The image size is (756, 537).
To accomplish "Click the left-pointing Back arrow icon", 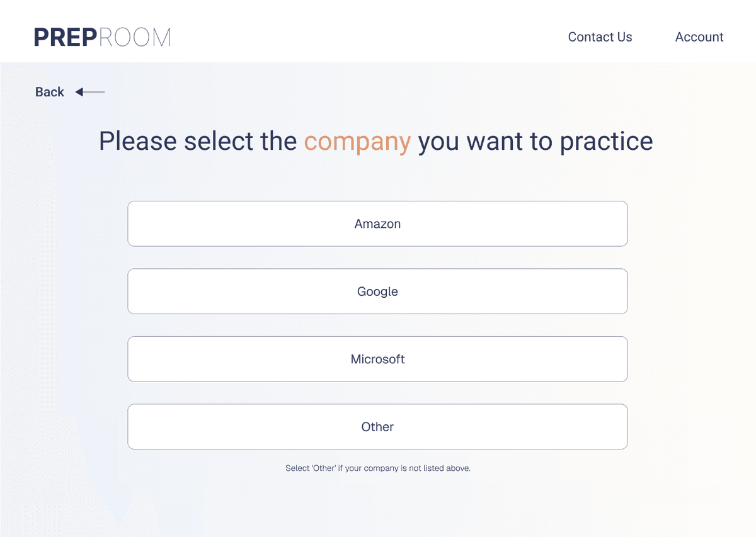I will (89, 93).
